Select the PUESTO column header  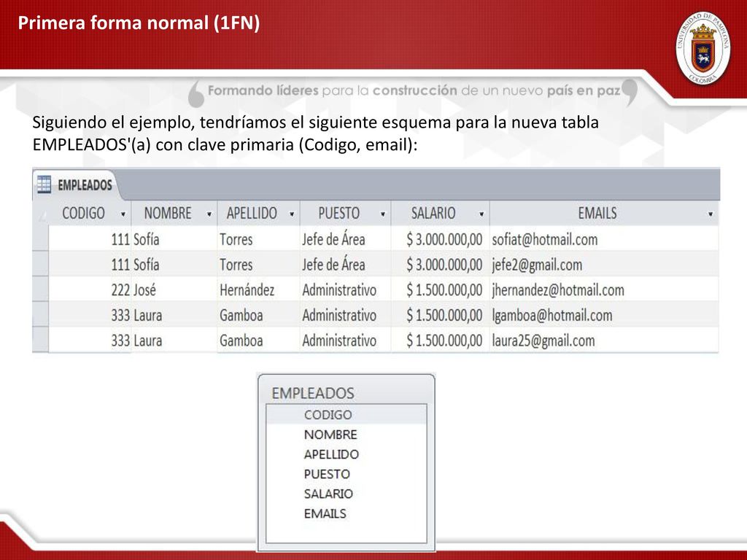coord(346,214)
